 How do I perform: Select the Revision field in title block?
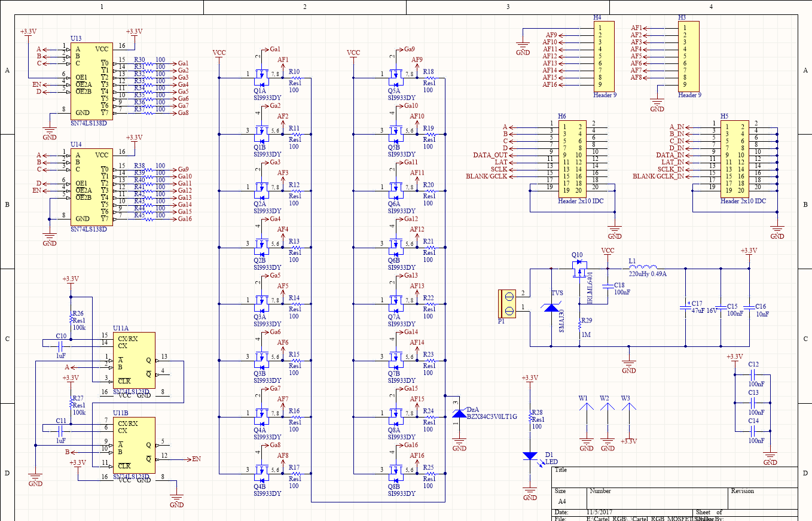(x=763, y=498)
